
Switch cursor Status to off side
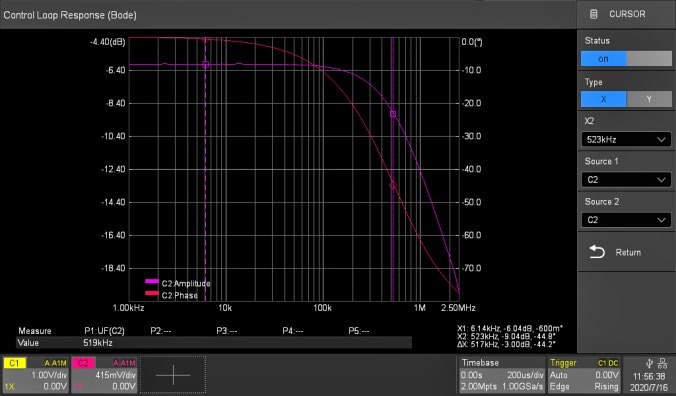click(x=649, y=59)
